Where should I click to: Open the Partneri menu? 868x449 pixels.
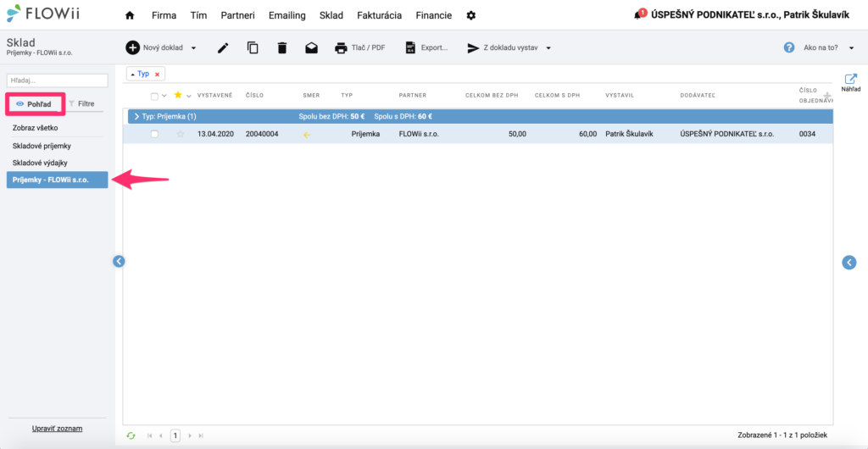(237, 15)
